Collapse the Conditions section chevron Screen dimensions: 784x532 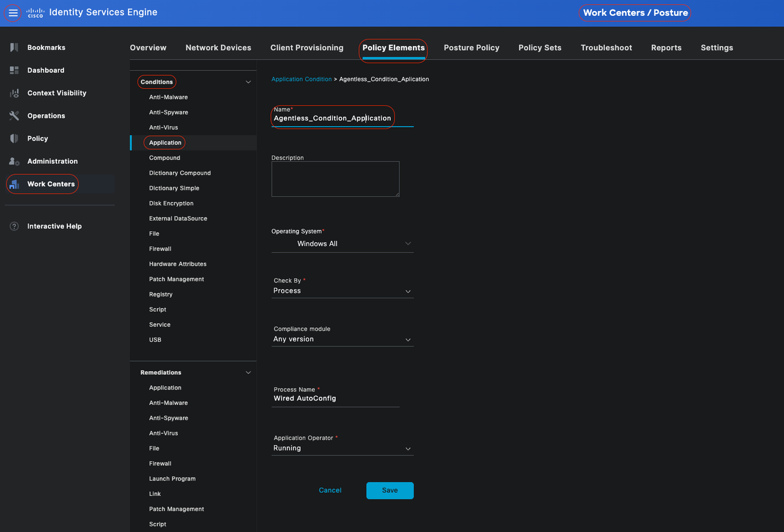tap(248, 82)
